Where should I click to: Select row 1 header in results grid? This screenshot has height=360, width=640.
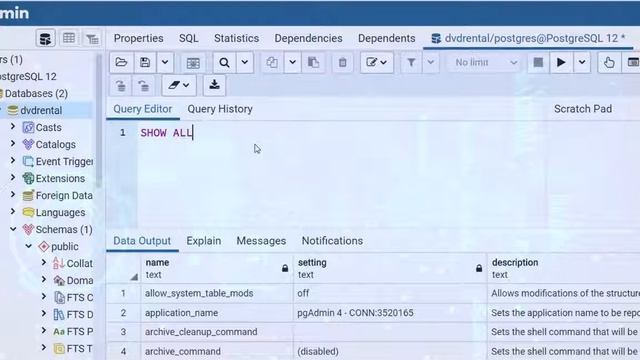[123, 293]
